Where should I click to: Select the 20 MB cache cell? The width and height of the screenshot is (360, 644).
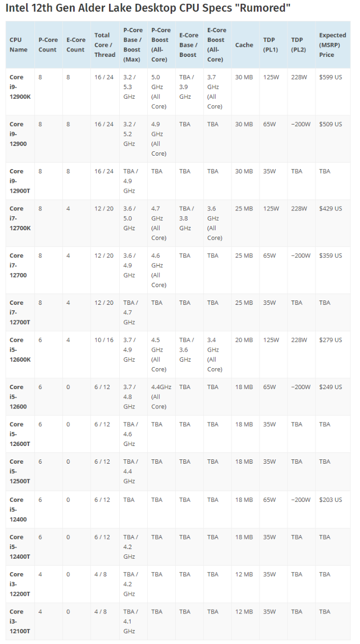[x=244, y=340]
